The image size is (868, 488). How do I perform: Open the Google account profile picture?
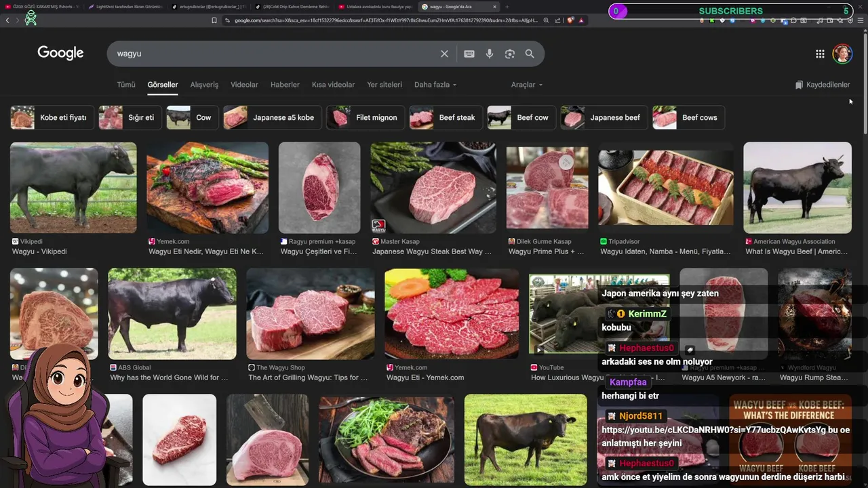tap(842, 54)
